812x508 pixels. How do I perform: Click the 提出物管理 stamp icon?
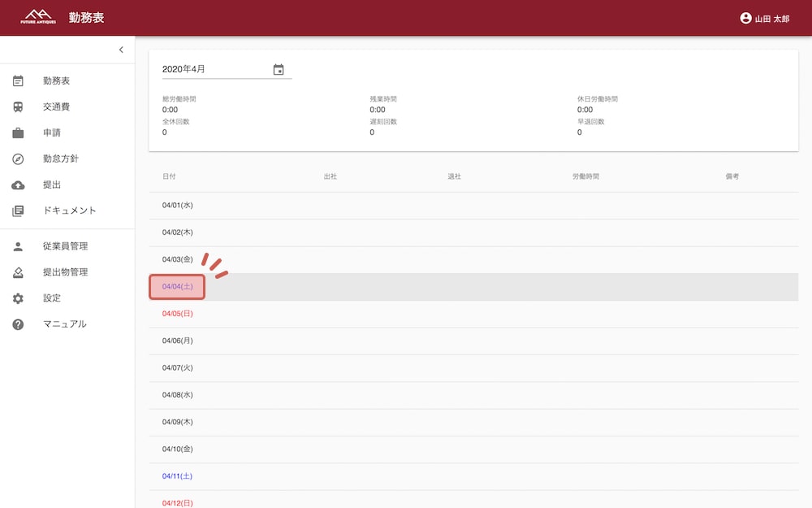pos(18,272)
